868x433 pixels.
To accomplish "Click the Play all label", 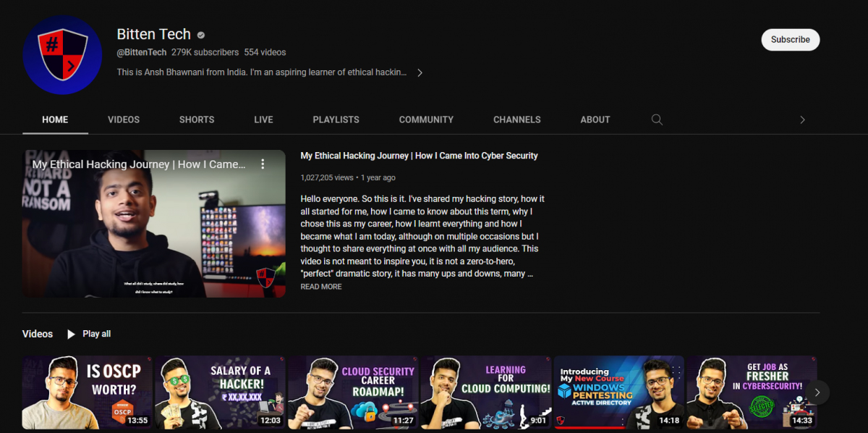I will click(97, 334).
